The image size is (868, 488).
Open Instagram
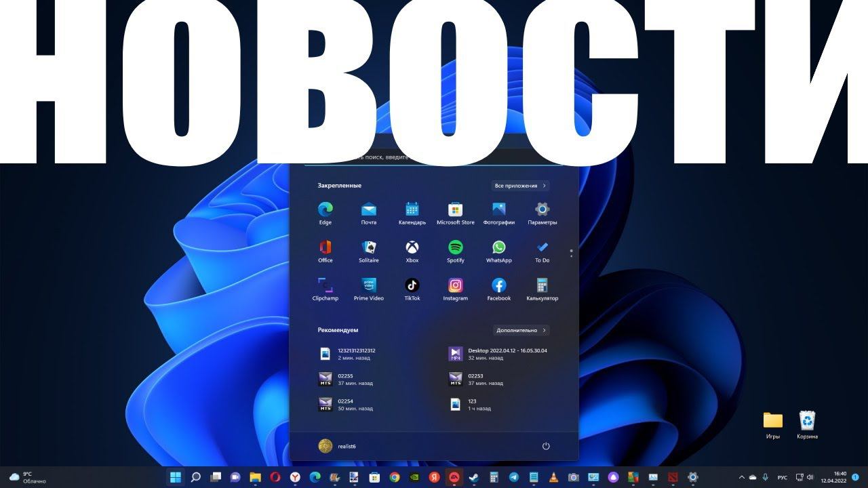[456, 289]
